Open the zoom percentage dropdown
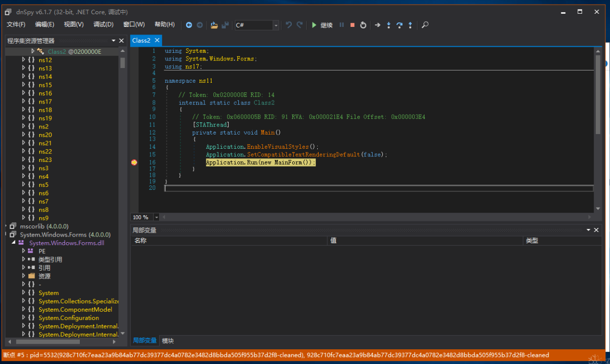Viewport: 610px width, 364px height. tap(156, 217)
